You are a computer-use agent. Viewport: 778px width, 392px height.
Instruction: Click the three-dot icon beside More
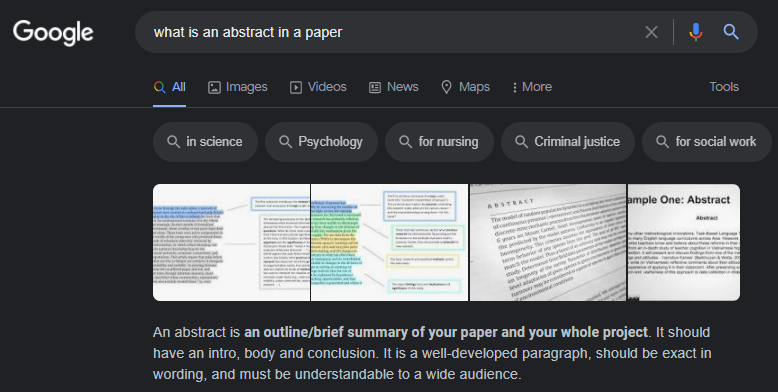point(515,87)
